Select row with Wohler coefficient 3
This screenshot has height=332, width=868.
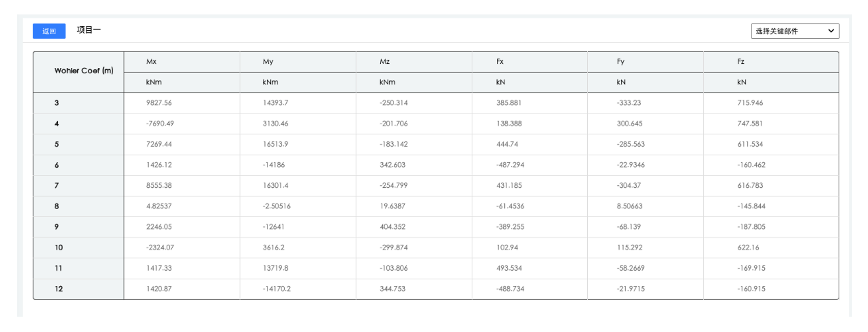[57, 103]
